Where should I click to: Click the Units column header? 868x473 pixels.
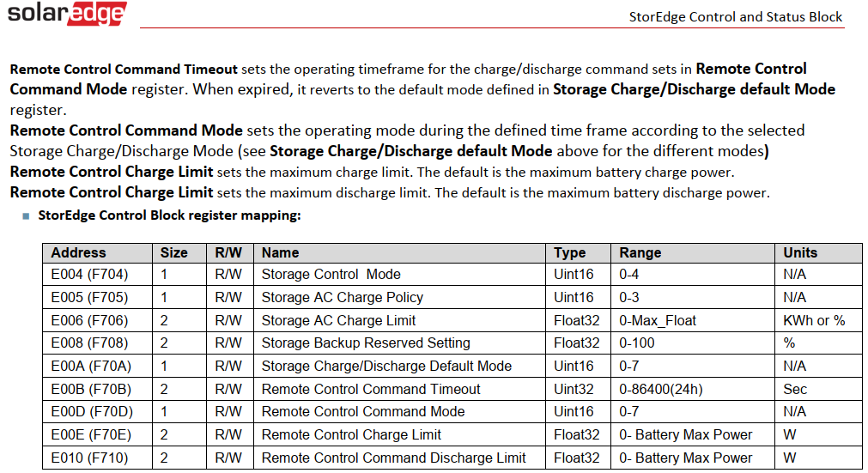800,252
